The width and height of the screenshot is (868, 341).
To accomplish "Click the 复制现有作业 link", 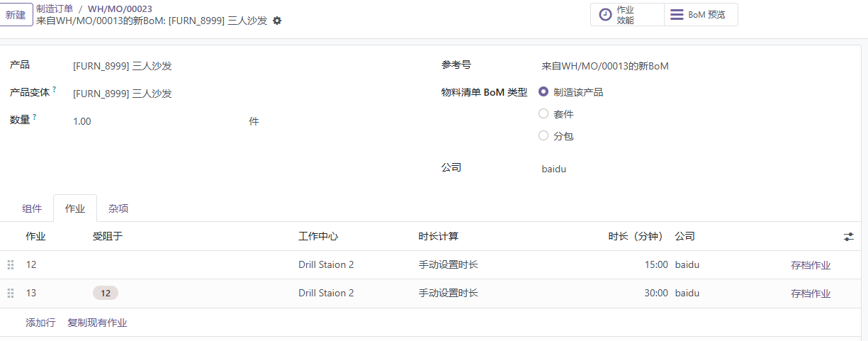I will pyautogui.click(x=97, y=323).
